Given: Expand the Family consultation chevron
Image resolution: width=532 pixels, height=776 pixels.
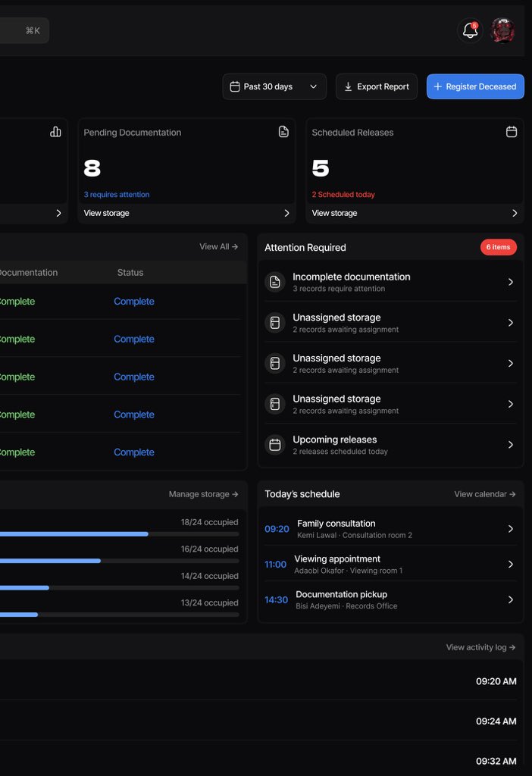Looking at the screenshot, I should 511,529.
